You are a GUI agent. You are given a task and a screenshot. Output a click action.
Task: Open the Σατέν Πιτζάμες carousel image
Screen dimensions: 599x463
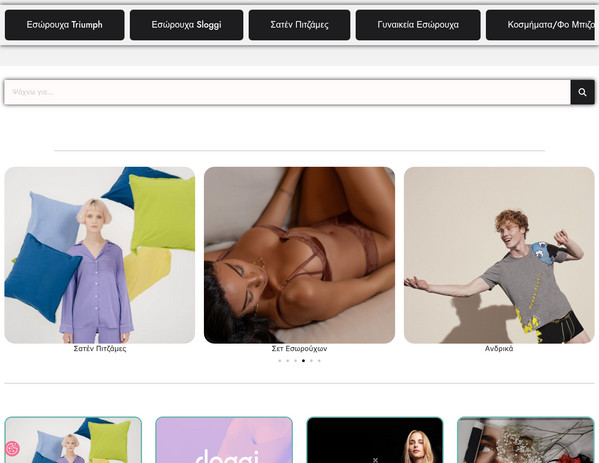(x=100, y=255)
